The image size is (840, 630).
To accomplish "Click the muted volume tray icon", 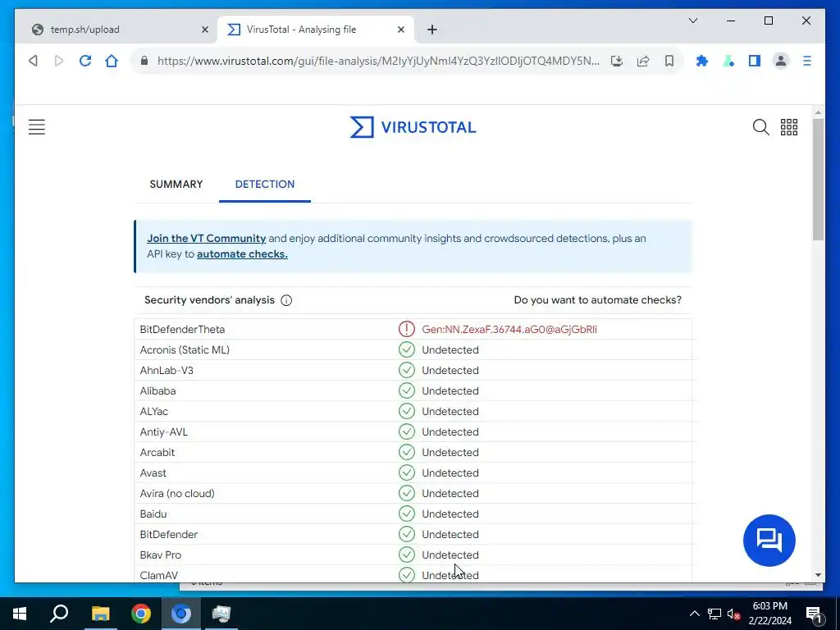I will point(733,614).
